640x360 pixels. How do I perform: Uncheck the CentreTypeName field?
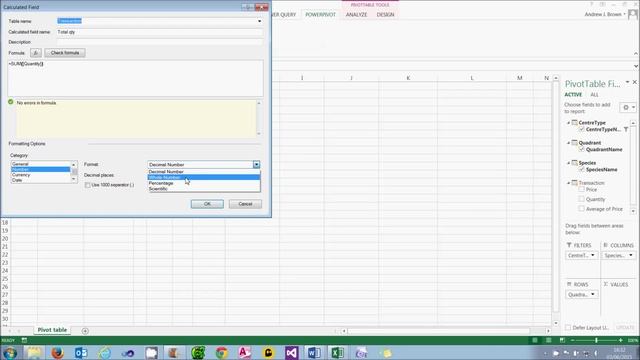(582, 129)
